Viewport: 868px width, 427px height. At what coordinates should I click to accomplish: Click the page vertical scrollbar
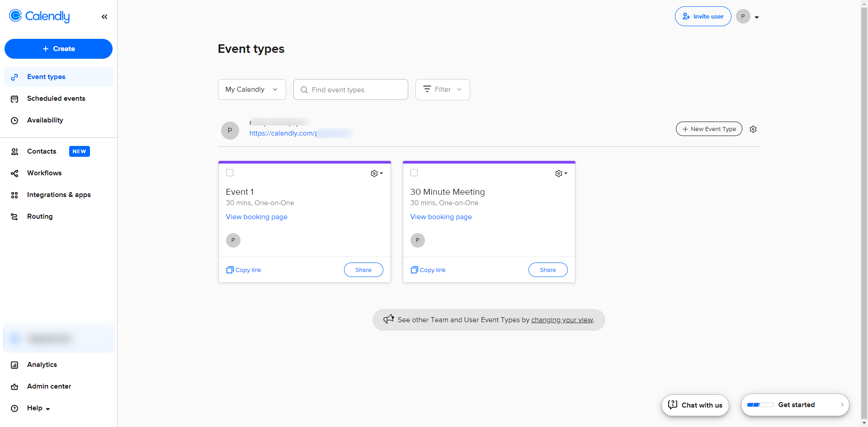pyautogui.click(x=864, y=213)
